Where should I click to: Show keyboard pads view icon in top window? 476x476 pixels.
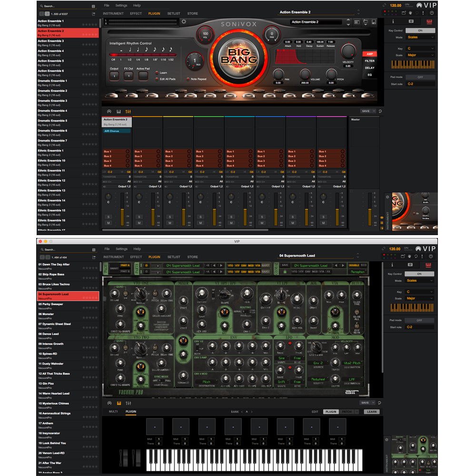[119, 111]
